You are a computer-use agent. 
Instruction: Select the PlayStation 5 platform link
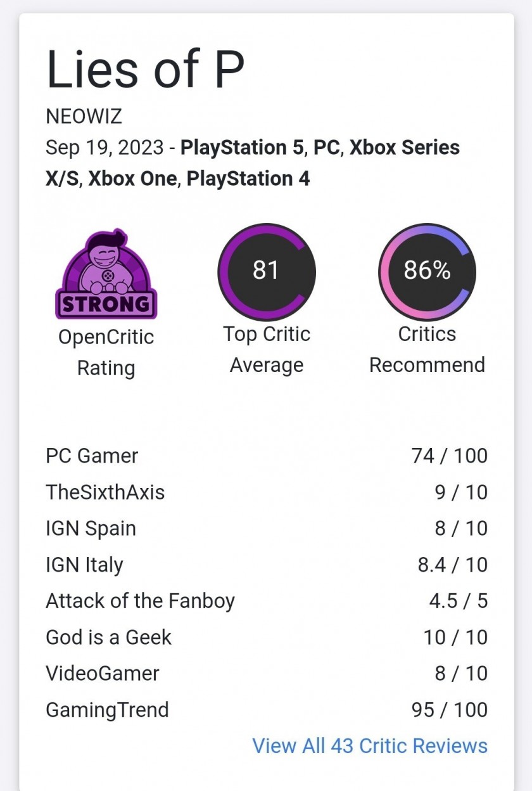(243, 147)
